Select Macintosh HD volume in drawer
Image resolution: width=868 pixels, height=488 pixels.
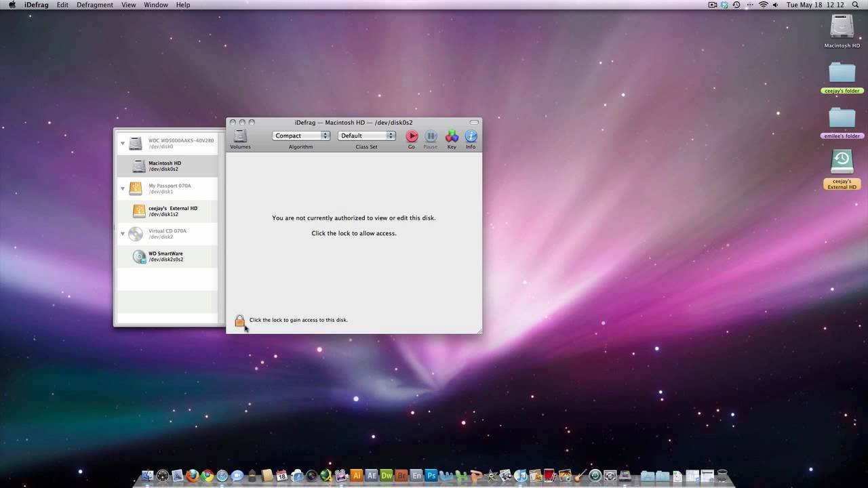tap(165, 166)
